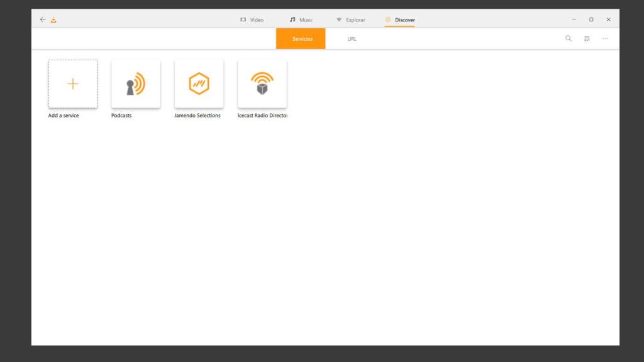This screenshot has height=362, width=644.
Task: Click the back arrow
Action: [42, 19]
